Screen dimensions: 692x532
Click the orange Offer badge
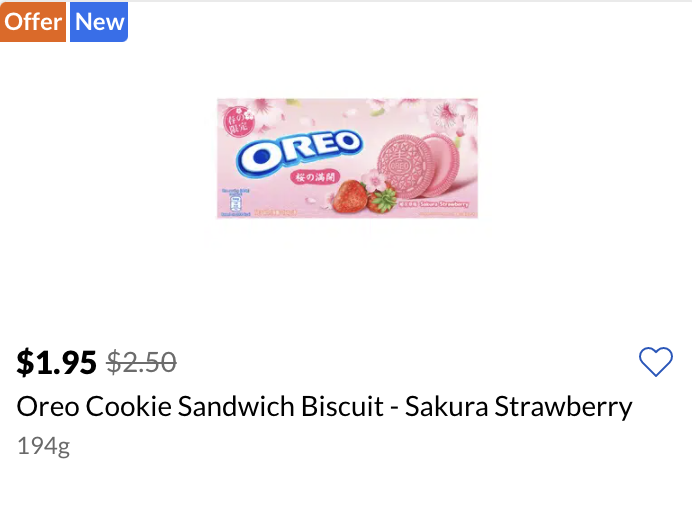coord(34,22)
